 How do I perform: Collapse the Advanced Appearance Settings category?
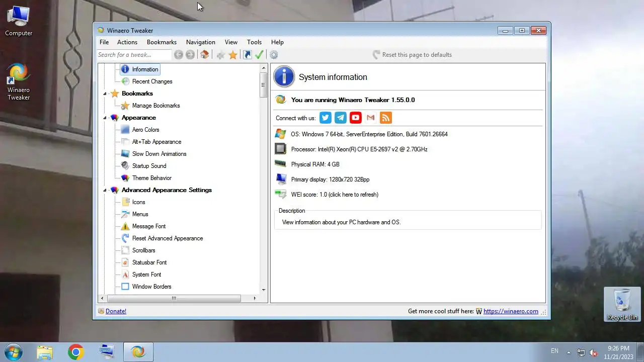coord(105,190)
